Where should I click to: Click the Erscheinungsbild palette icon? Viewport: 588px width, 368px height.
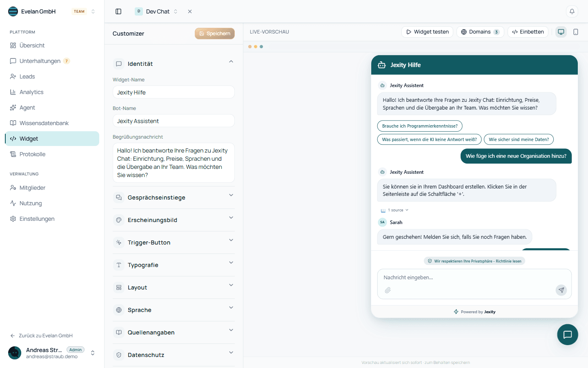[x=119, y=220]
